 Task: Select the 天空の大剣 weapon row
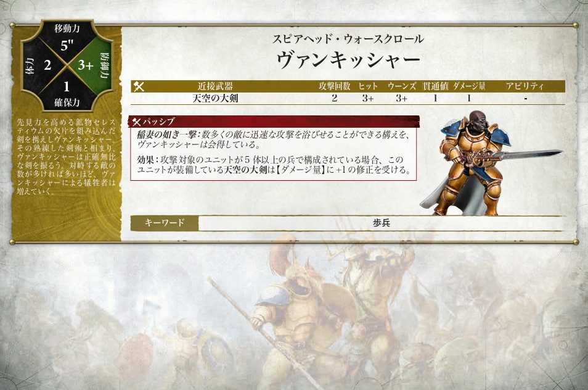(x=348, y=98)
